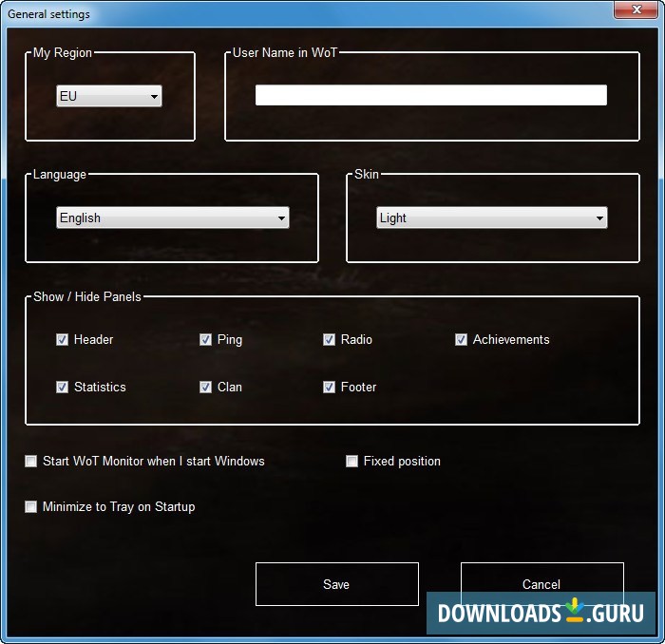Enable the Fixed position checkbox
Screen dimensions: 665x644
pos(352,462)
